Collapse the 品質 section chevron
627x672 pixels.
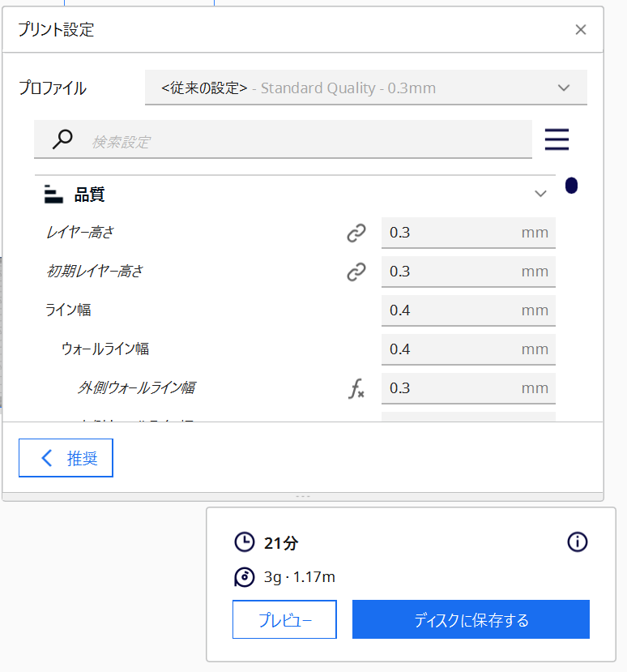pyautogui.click(x=540, y=194)
